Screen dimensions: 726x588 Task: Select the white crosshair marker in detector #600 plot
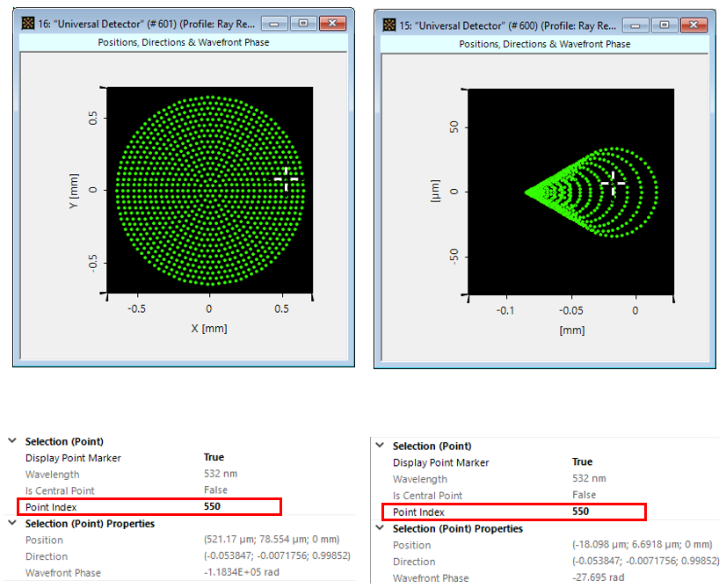click(613, 182)
